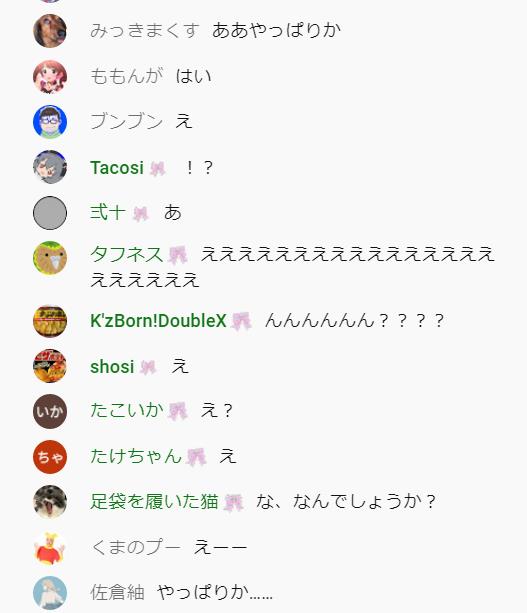
Task: Click the ribbon badge next to shosi
Action: pyautogui.click(x=148, y=367)
